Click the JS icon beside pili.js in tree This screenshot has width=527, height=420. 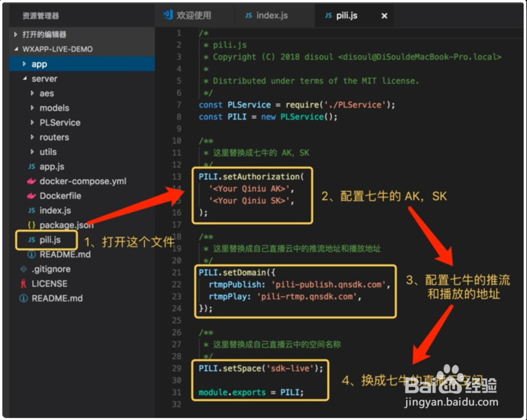click(x=32, y=240)
